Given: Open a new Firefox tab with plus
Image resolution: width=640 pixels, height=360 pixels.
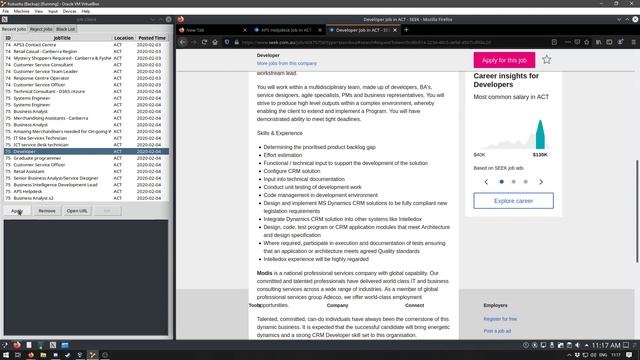Looking at the screenshot, I should pos(406,30).
